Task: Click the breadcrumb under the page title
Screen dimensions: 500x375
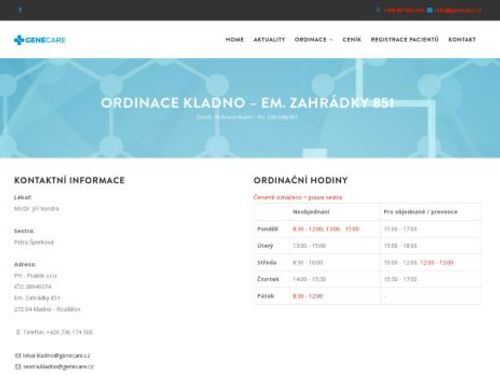Action: coord(247,117)
